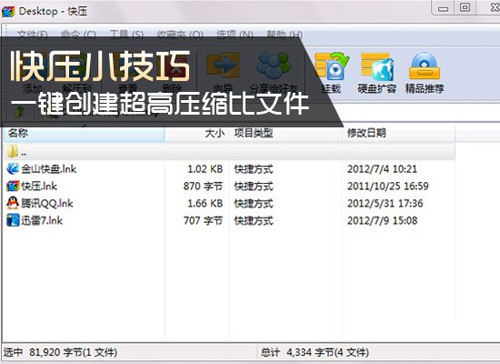Select the file name 迅雷7.lnk

click(x=42, y=221)
